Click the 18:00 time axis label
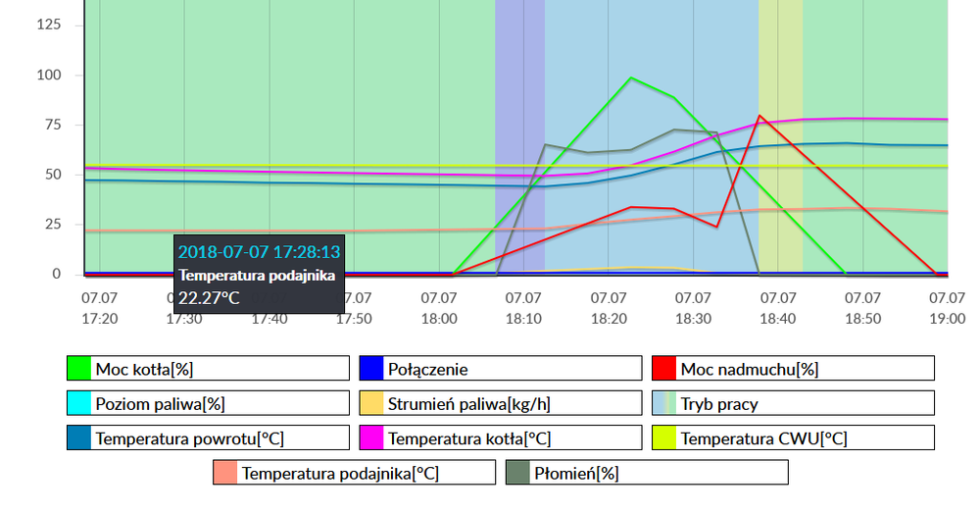980x513 pixels. 439,308
